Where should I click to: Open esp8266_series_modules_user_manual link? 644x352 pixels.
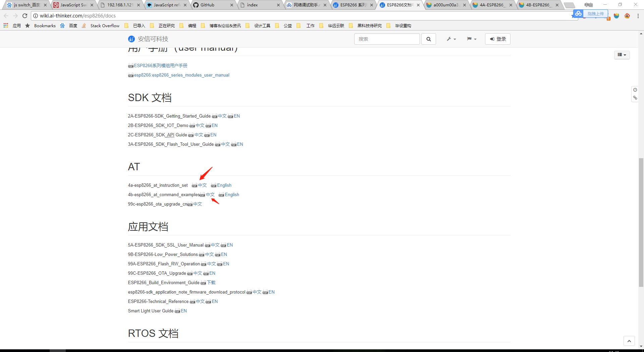[181, 75]
